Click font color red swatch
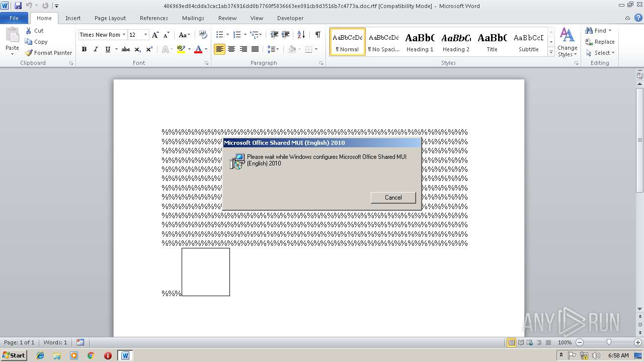The image size is (644, 362). [198, 49]
